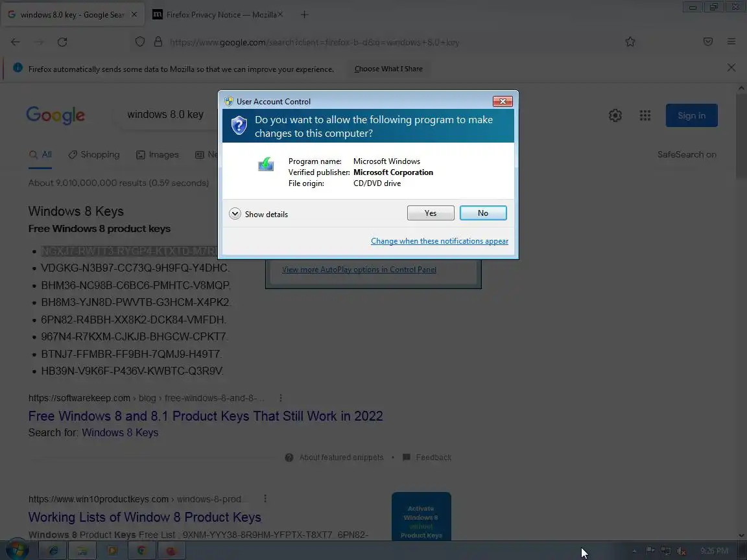747x560 pixels.
Task: Click product key 6PN82-R4BBH-XX8K2-DCK84-VMFDH
Action: point(134,320)
